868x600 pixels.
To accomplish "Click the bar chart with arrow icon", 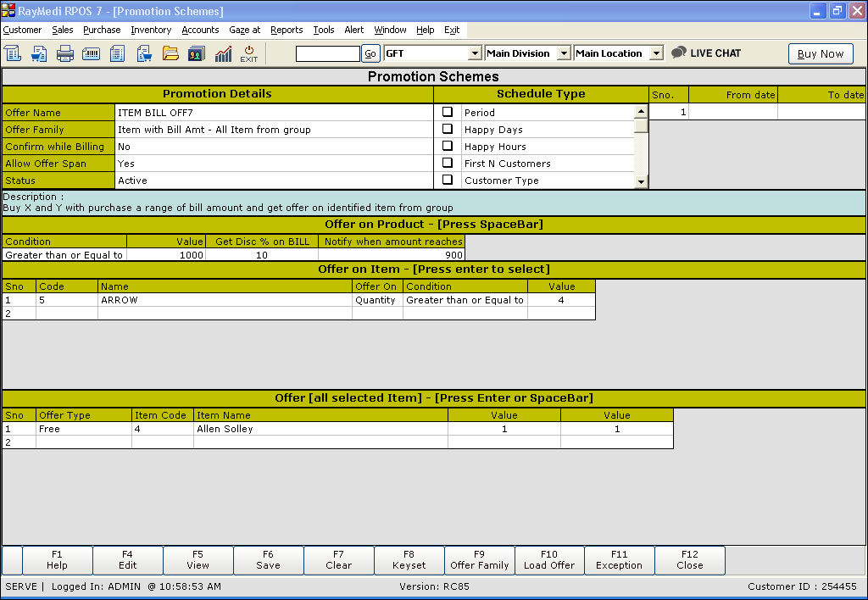I will point(223,53).
